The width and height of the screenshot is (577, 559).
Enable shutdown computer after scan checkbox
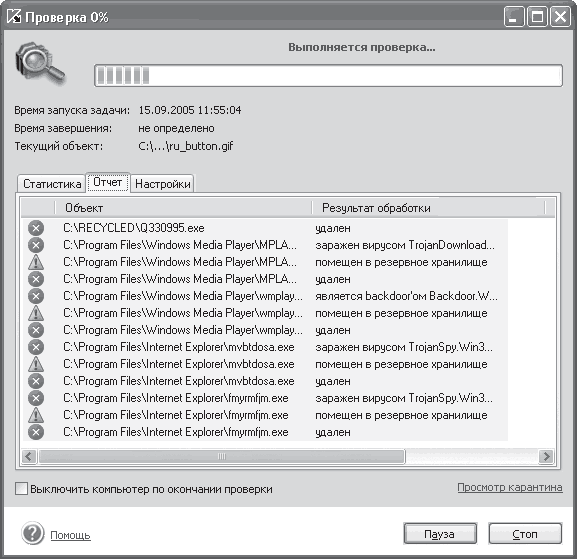[x=21, y=489]
